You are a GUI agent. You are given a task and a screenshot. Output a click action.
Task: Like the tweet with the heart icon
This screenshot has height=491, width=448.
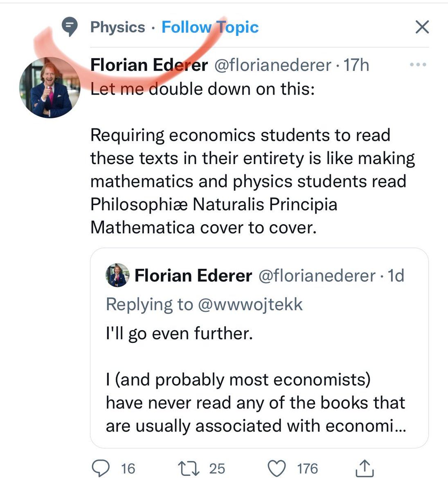tap(279, 468)
